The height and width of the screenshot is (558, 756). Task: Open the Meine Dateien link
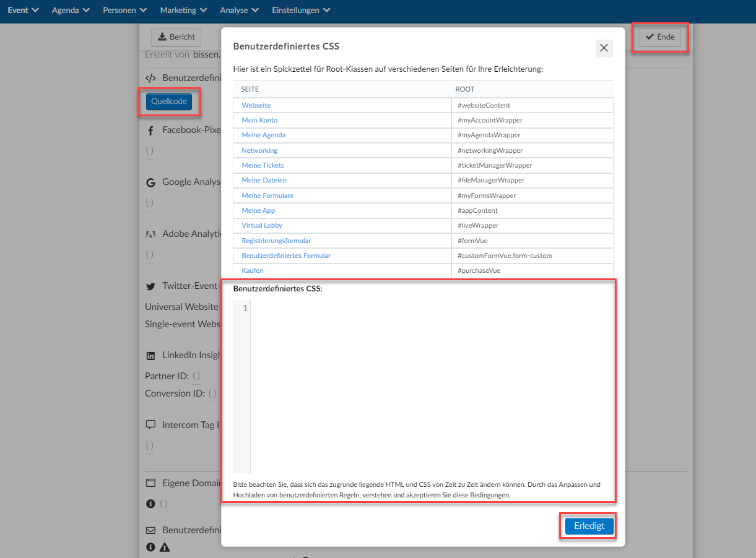tap(264, 180)
